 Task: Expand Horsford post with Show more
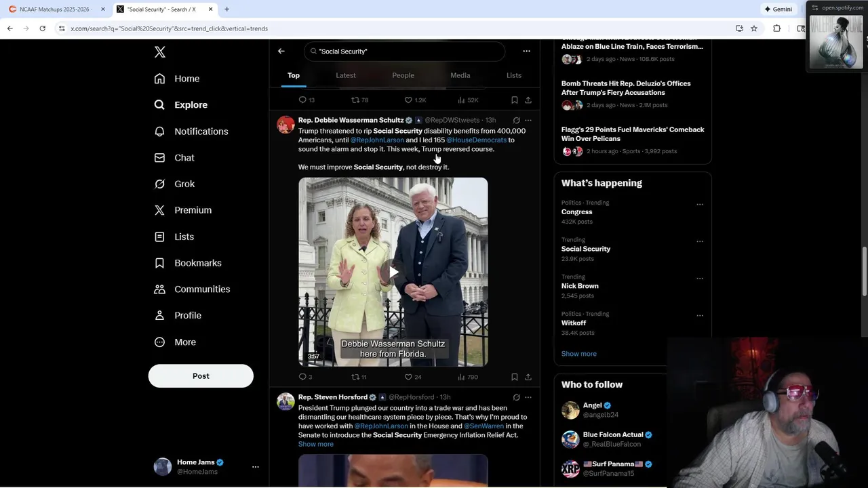click(316, 444)
